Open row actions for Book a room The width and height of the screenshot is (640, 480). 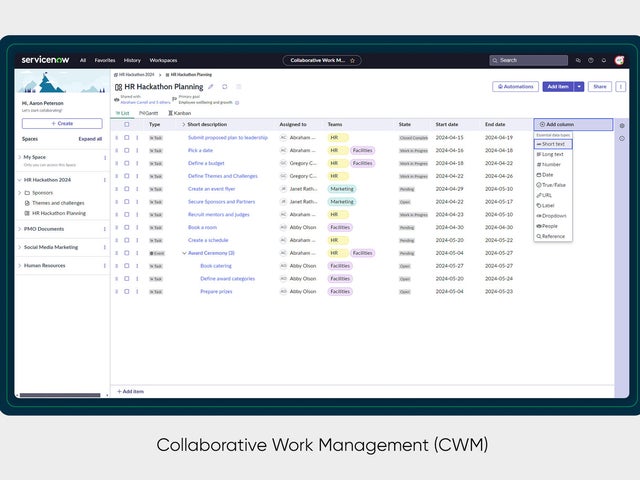137,227
